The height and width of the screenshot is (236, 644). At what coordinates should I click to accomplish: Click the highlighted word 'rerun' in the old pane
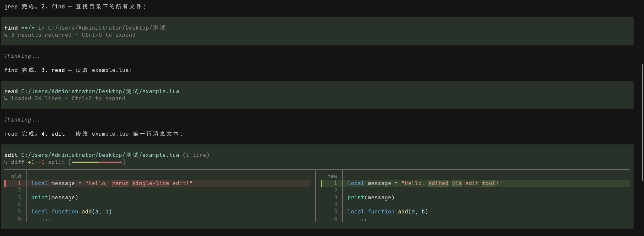pyautogui.click(x=120, y=183)
